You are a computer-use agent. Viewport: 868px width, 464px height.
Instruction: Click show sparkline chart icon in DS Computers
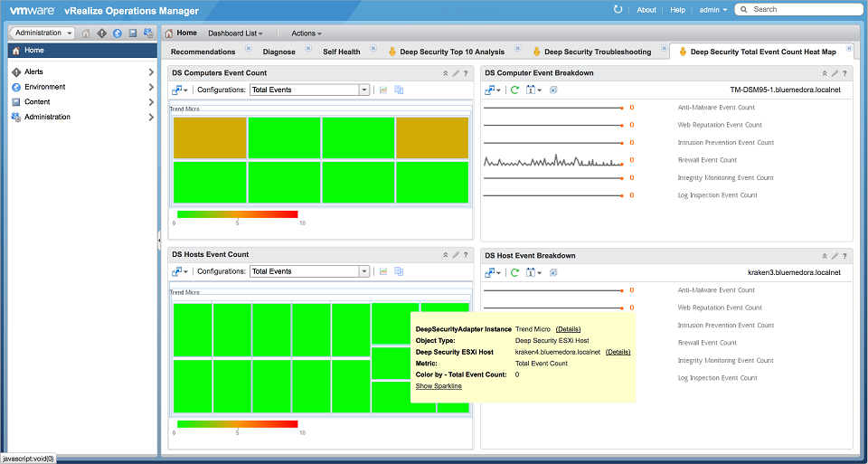pyautogui.click(x=383, y=90)
